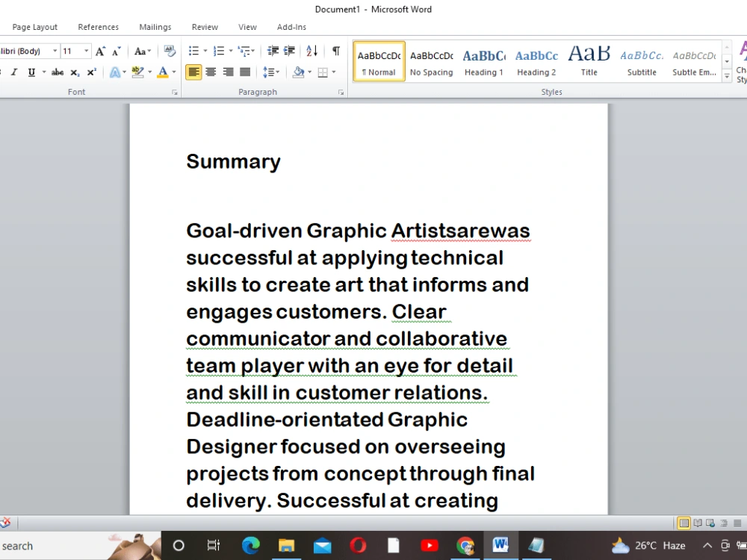747x560 pixels.
Task: Toggle center alignment
Action: point(211,72)
